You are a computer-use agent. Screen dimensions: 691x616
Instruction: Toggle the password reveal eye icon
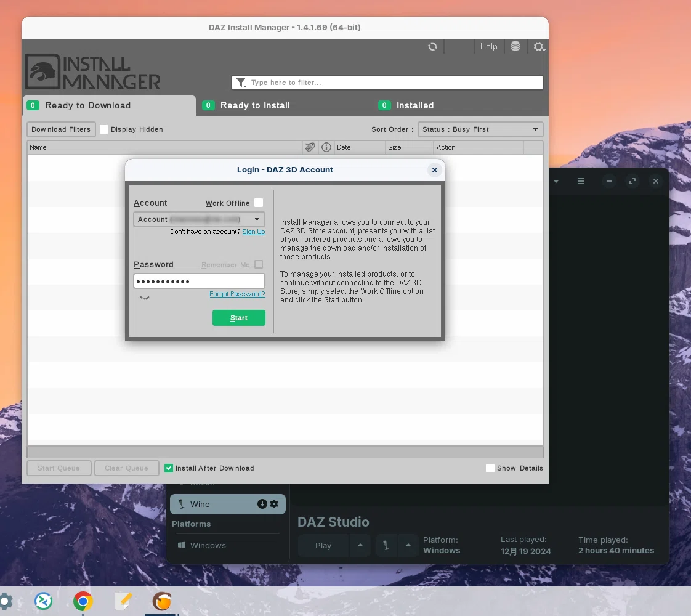click(145, 298)
